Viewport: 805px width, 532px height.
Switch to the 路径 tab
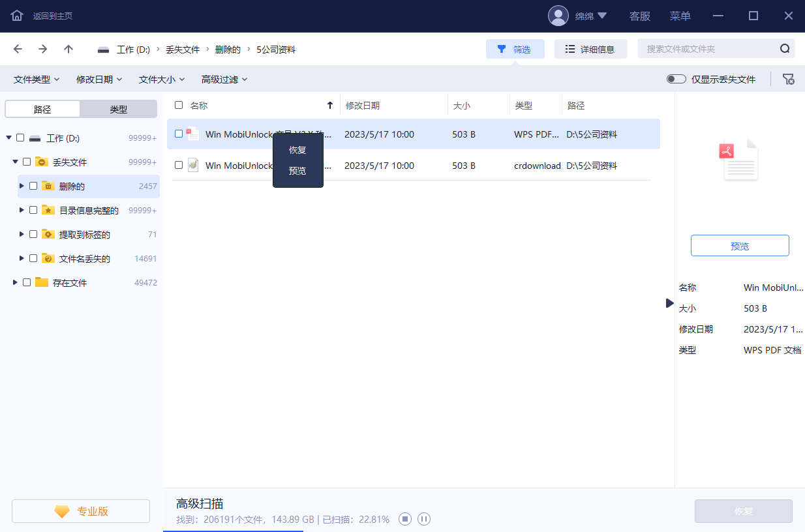42,110
